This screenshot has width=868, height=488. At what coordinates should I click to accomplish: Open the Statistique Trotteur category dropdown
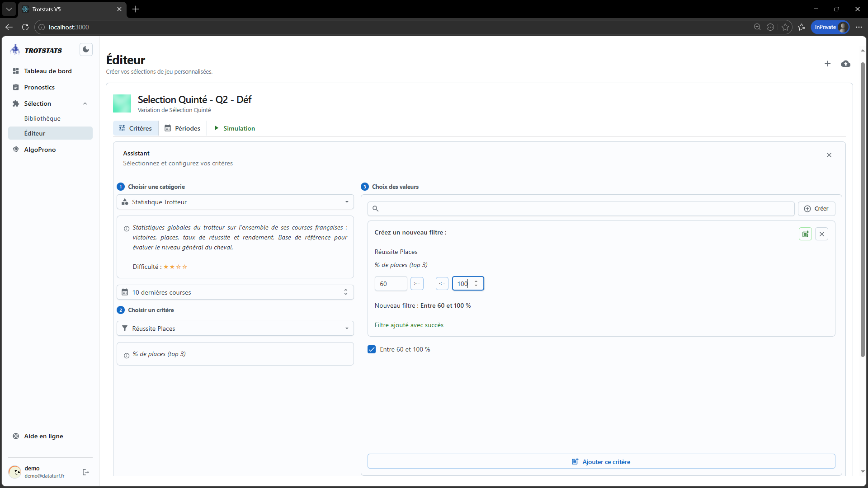pyautogui.click(x=235, y=202)
